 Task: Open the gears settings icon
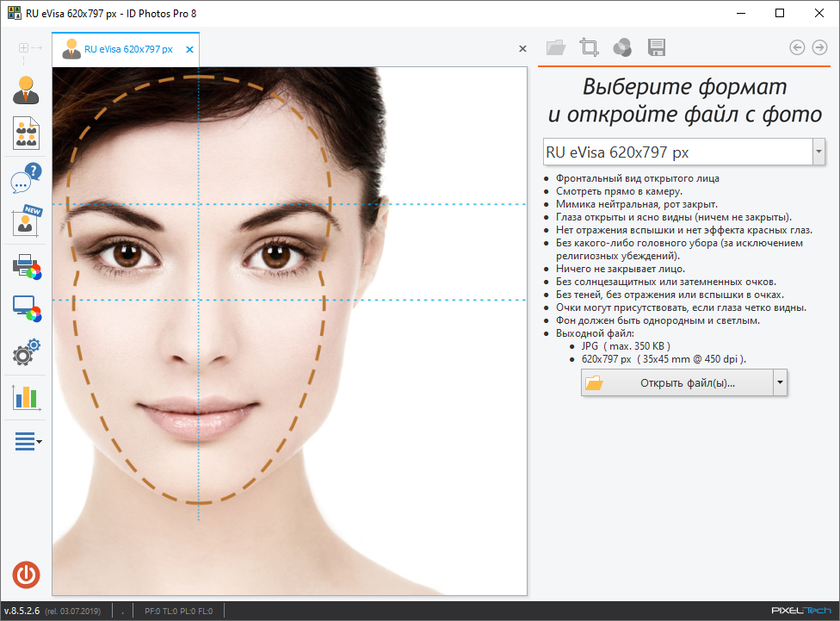[26, 352]
